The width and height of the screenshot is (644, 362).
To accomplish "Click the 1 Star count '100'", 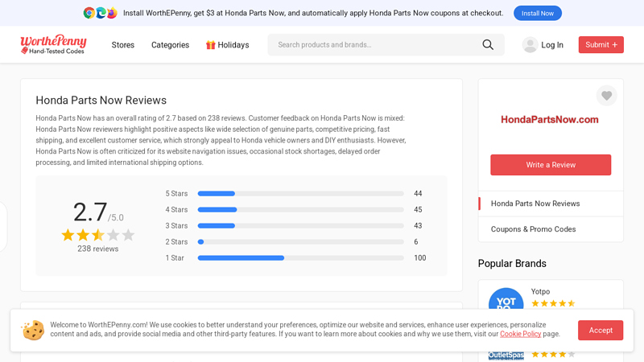I will click(419, 257).
